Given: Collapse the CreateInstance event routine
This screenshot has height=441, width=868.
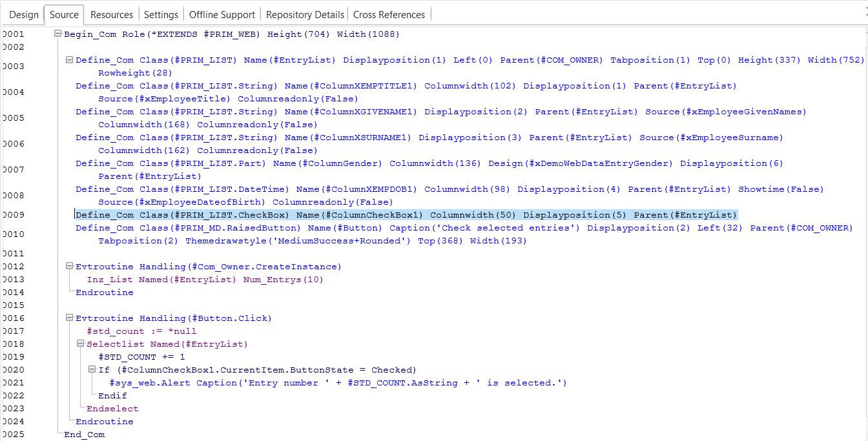Looking at the screenshot, I should [69, 266].
